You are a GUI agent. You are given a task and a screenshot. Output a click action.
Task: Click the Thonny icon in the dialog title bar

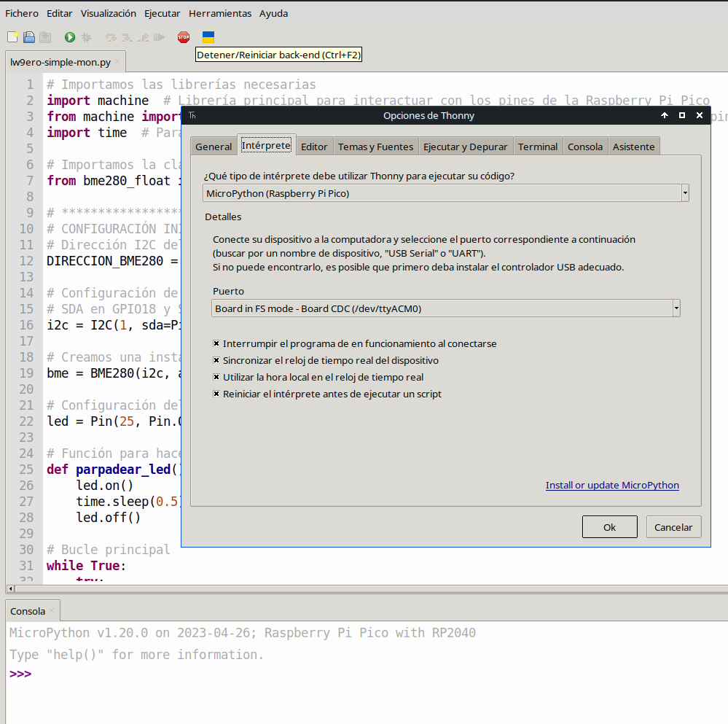pyautogui.click(x=192, y=115)
